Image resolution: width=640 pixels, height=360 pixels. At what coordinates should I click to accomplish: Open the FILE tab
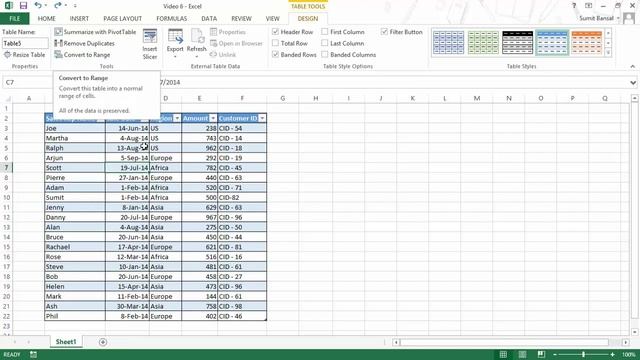click(15, 19)
